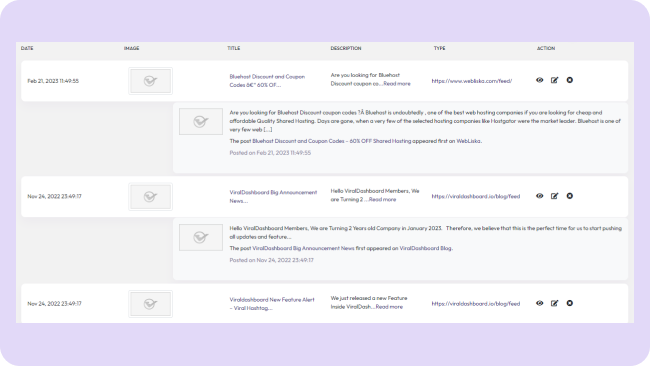
Task: Click the ACTION column header
Action: point(546,48)
